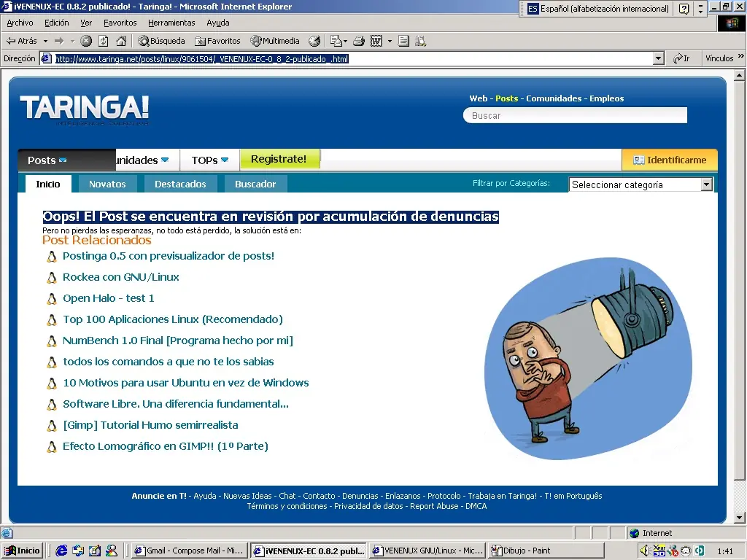Viewport: 747px width, 560px height.
Task: Click penguin icon beside Gimp Tutorial Humo
Action: (52, 426)
